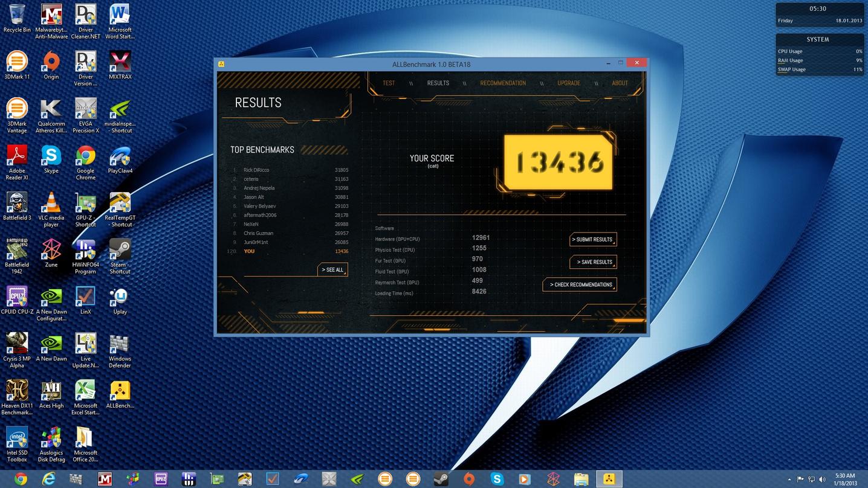Open Intel SSD Toolbox desktop icon
The width and height of the screenshot is (868, 488).
click(x=17, y=445)
